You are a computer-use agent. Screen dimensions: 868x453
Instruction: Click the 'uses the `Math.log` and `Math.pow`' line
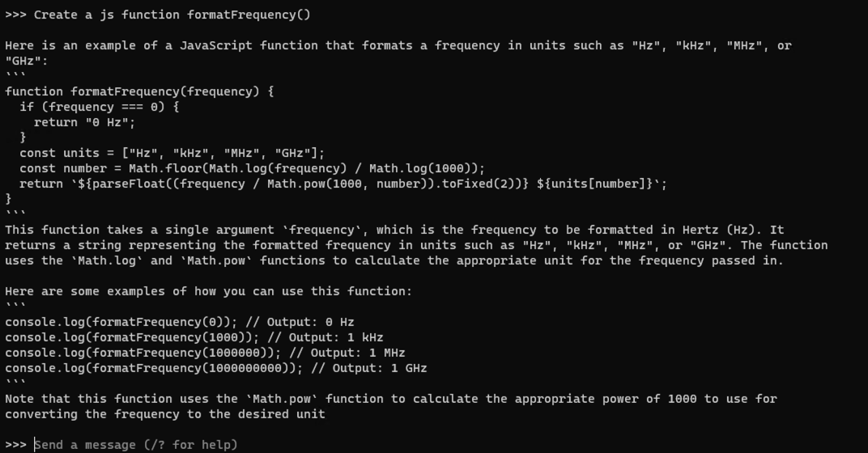[394, 260]
